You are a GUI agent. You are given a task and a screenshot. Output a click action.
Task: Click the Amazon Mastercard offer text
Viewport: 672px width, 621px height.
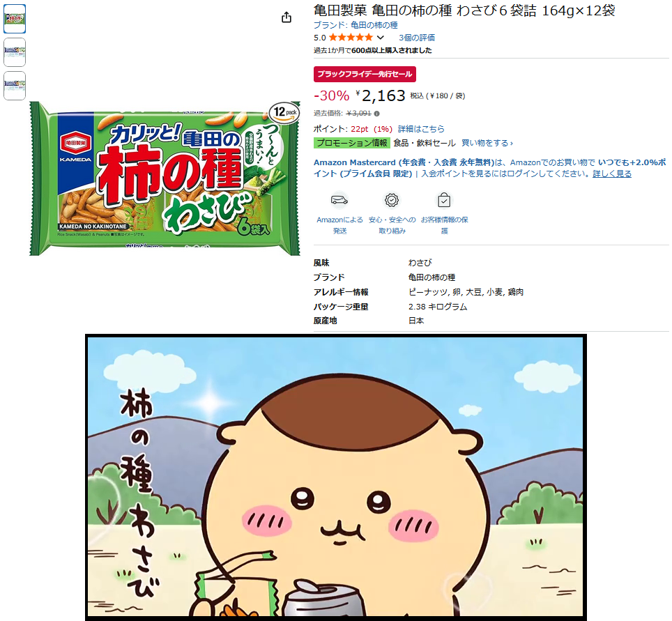coord(490,168)
